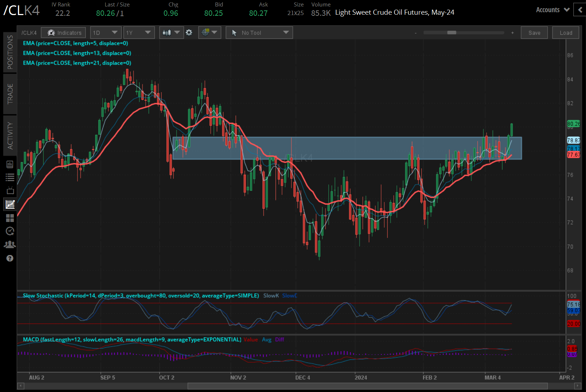Switch to the POSITIONS tab
This screenshot has height=392, width=586.
[x=10, y=52]
